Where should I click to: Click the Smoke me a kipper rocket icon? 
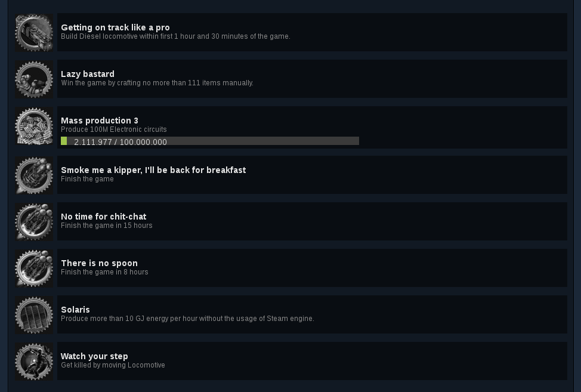pos(34,175)
